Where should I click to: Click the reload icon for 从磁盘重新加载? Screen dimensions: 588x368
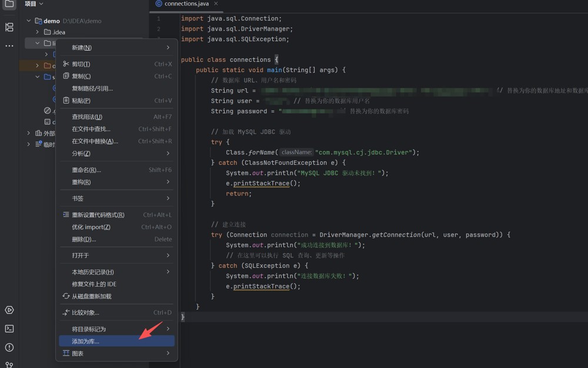(x=66, y=296)
